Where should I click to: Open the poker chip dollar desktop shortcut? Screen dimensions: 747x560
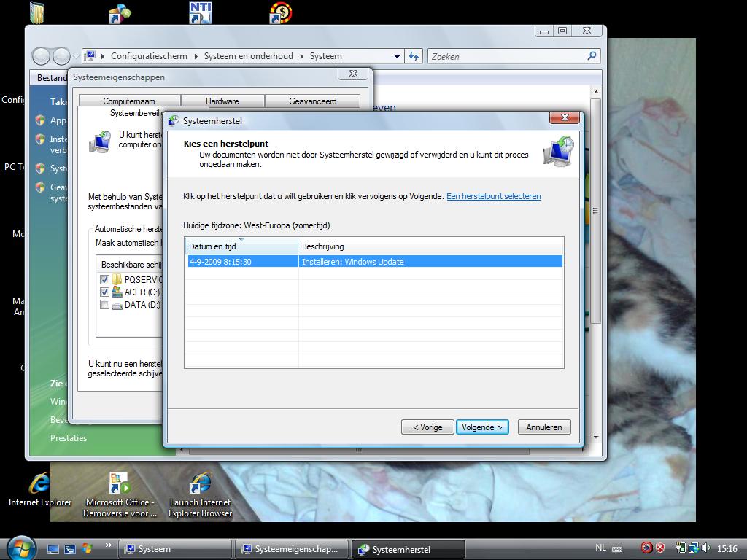(281, 13)
